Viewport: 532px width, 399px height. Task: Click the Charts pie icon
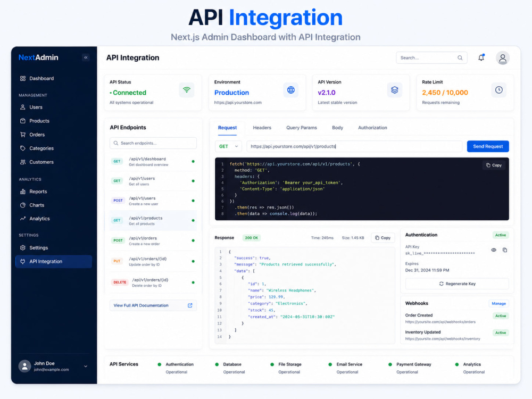coord(23,205)
